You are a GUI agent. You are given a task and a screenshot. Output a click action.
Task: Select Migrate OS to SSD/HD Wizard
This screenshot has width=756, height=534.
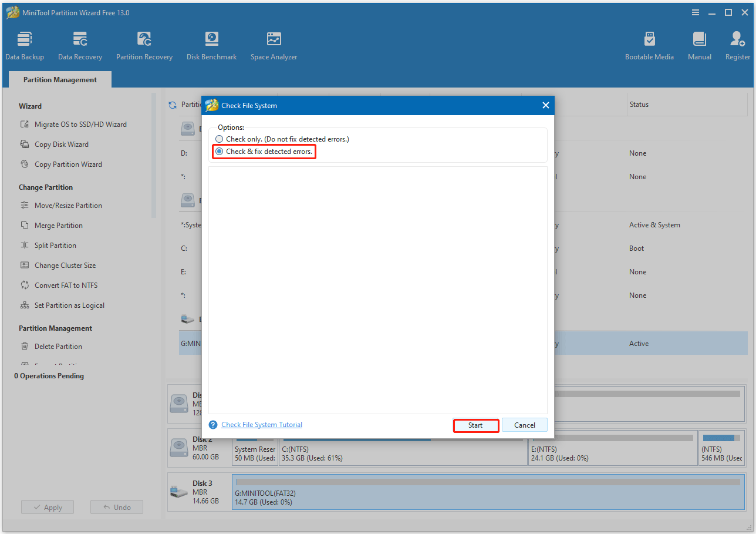pos(80,125)
